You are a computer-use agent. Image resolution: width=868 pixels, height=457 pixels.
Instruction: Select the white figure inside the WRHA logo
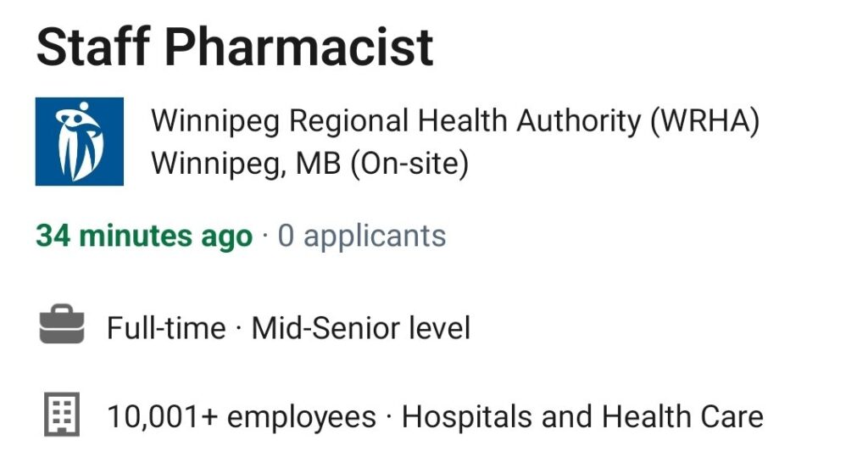pos(79,142)
